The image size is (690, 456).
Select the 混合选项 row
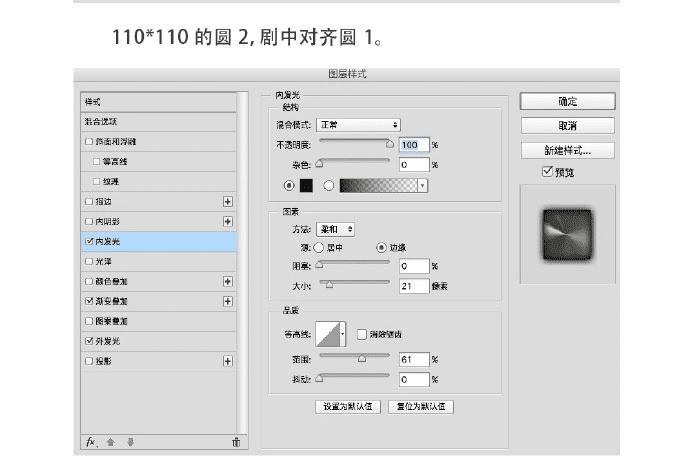(x=158, y=122)
